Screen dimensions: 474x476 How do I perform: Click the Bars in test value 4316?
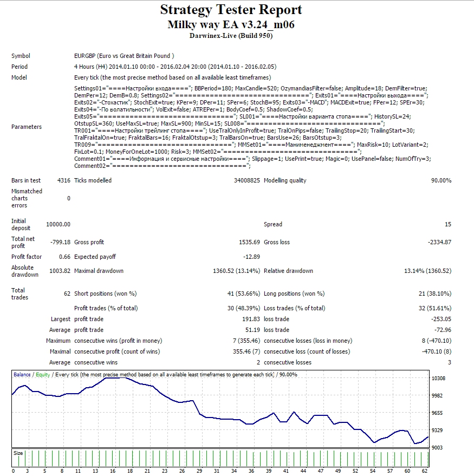64,180
